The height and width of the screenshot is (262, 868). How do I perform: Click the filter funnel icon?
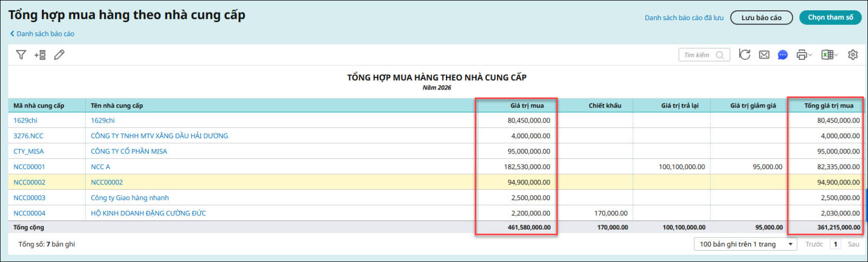[x=21, y=55]
